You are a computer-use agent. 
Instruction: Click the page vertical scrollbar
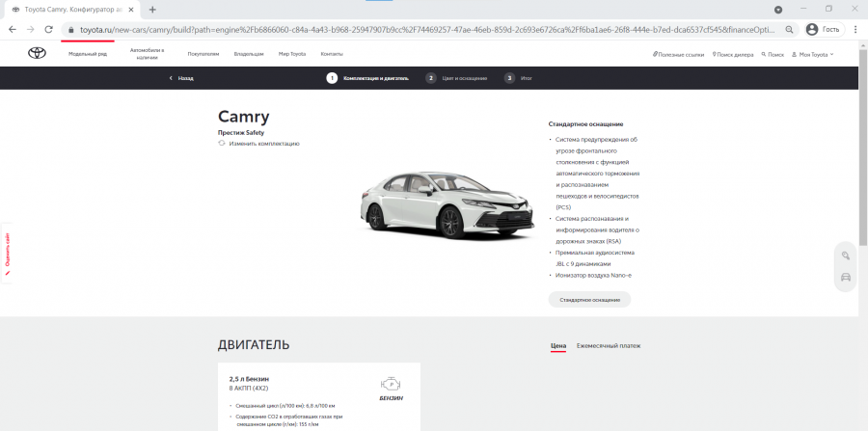coord(863,147)
